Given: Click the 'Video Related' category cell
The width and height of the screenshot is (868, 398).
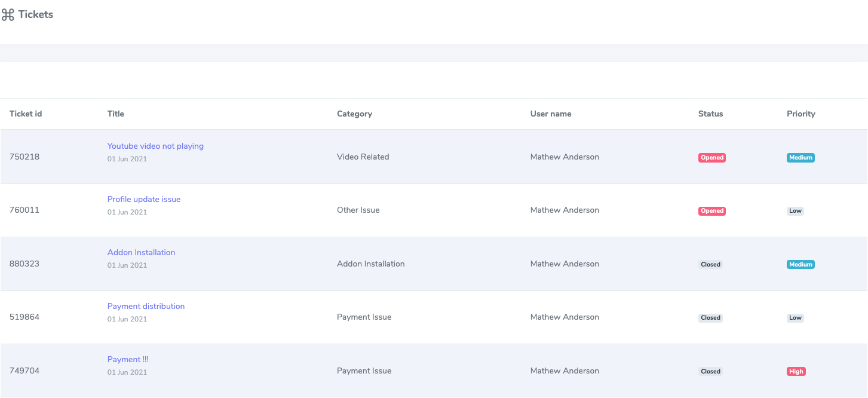Looking at the screenshot, I should [363, 157].
